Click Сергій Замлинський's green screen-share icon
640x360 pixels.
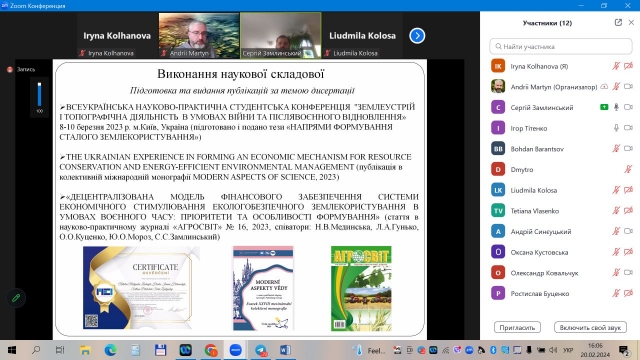point(604,107)
